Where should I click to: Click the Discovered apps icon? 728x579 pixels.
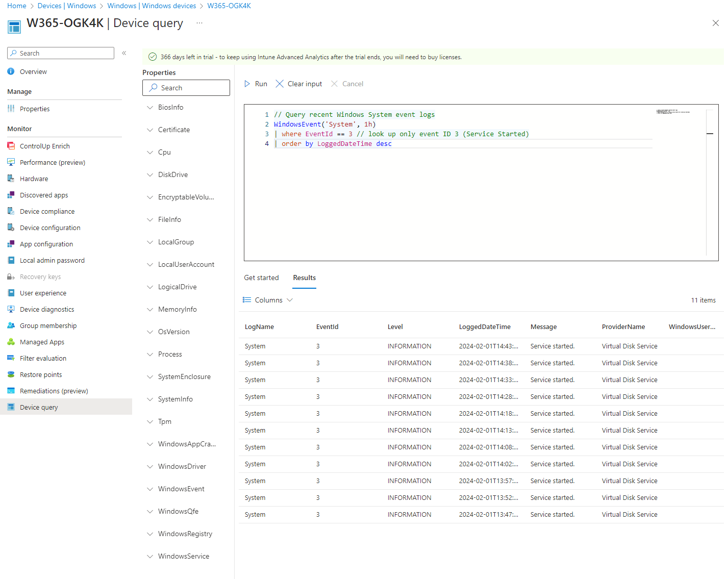coord(11,195)
